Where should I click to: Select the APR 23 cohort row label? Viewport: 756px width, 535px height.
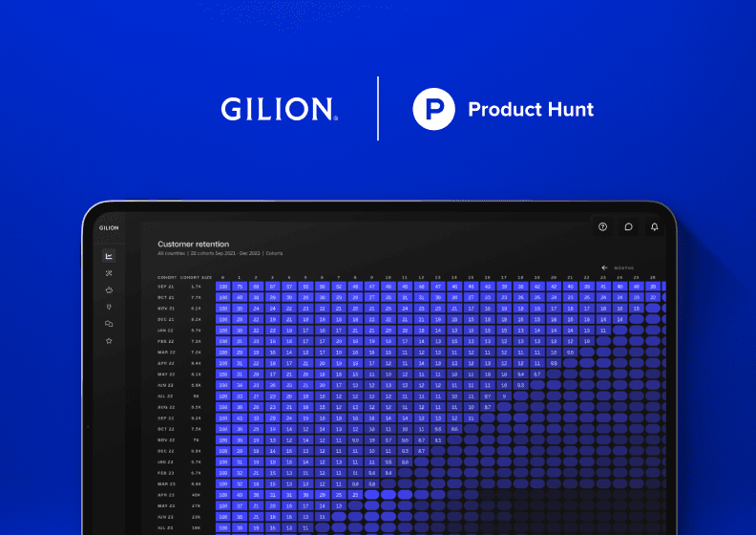pyautogui.click(x=165, y=495)
